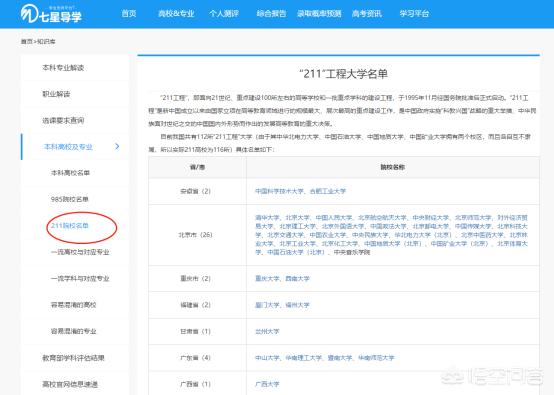Open the 合肥工业大学 link
Image resolution: width=554 pixels, height=395 pixels.
328,191
